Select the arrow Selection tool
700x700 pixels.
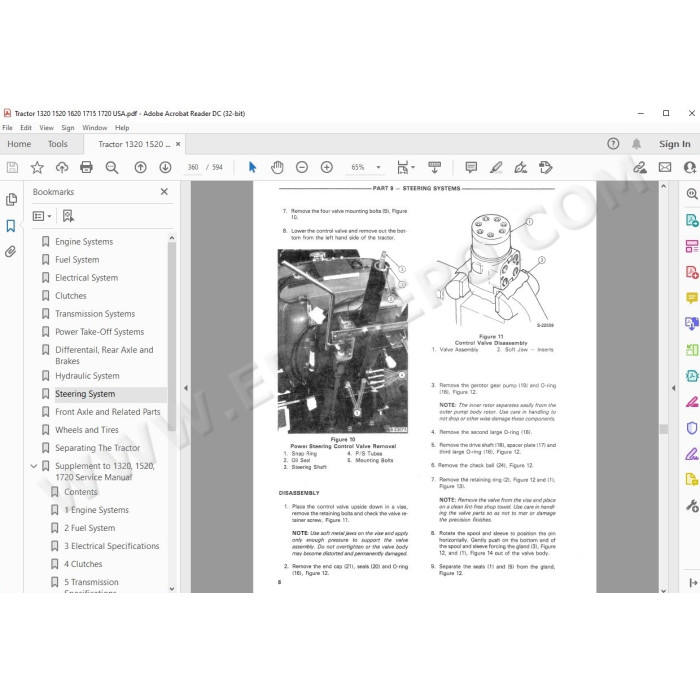click(252, 167)
